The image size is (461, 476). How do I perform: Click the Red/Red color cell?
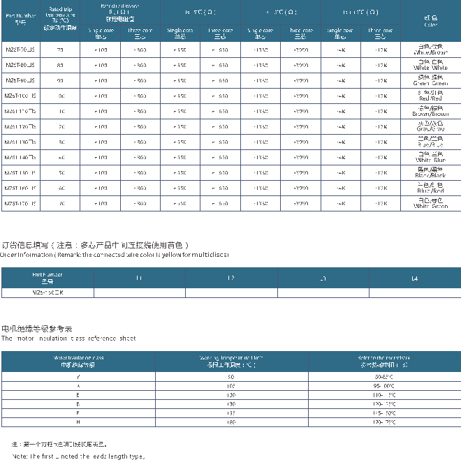tap(431, 96)
